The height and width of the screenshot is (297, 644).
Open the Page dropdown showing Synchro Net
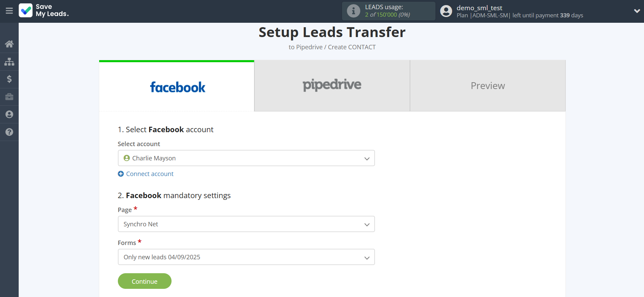coord(246,224)
